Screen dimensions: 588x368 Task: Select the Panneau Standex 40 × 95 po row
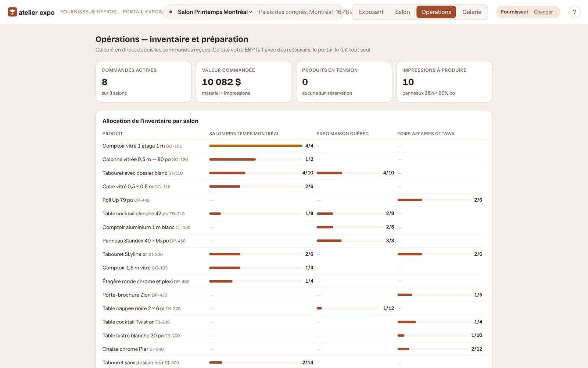coord(294,241)
